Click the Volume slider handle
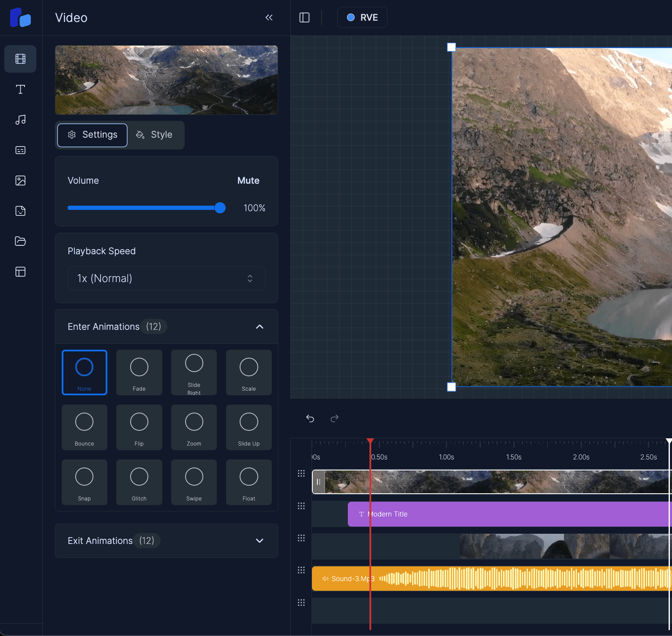The image size is (672, 636). pos(220,208)
